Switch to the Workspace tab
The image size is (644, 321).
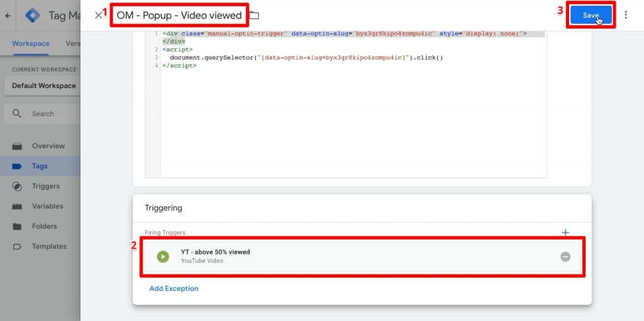click(x=31, y=43)
